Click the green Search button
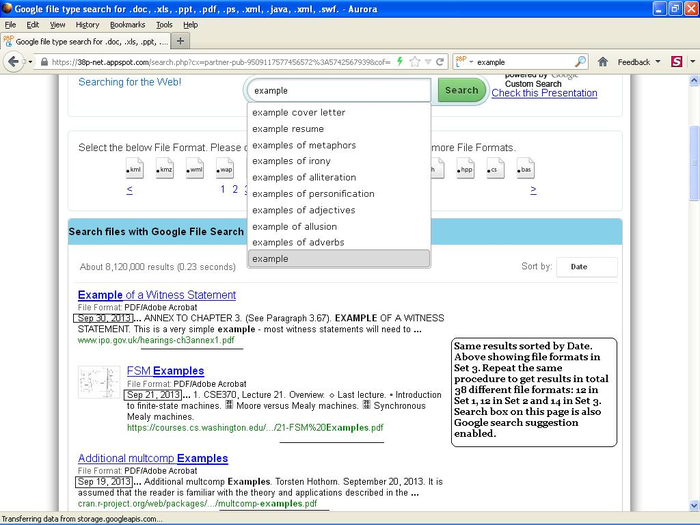The width and height of the screenshot is (700, 525). [462, 90]
